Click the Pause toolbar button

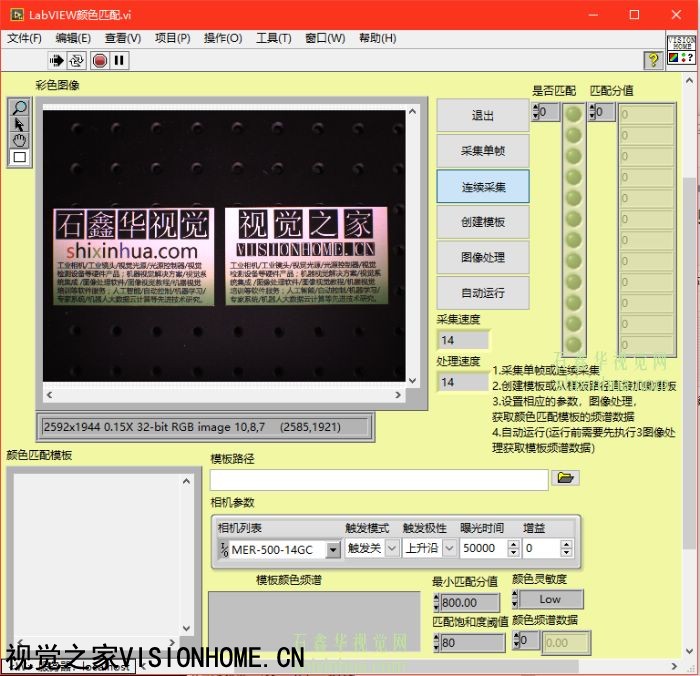point(120,60)
